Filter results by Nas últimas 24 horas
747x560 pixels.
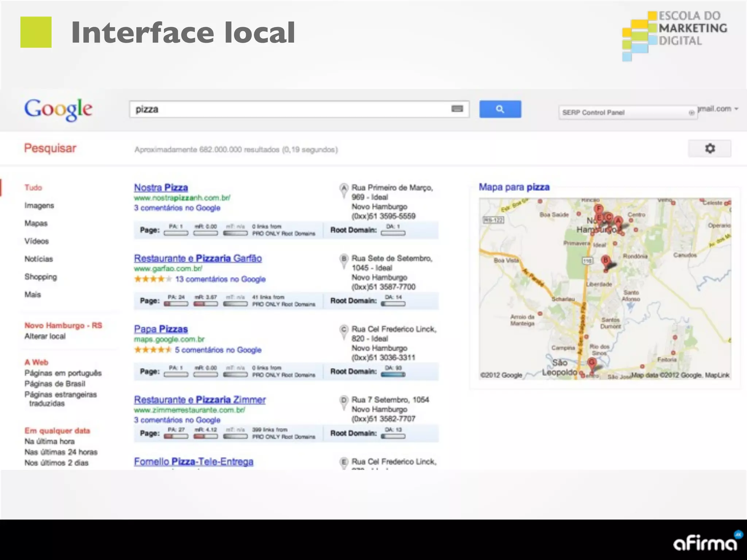[61, 452]
